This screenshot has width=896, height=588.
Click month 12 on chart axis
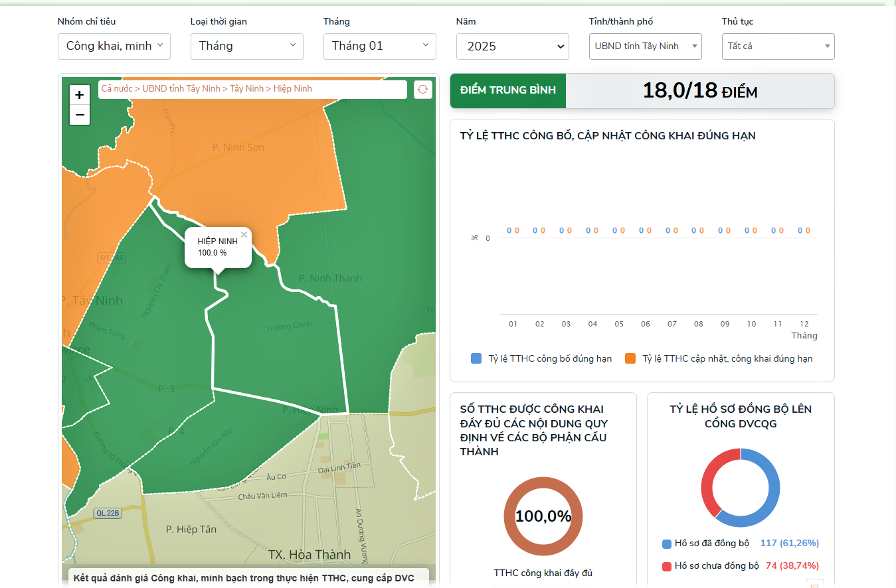tap(804, 324)
